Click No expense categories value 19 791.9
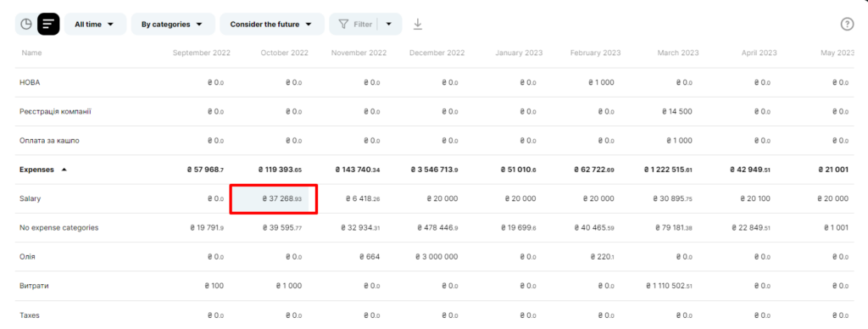868x329 pixels. (207, 227)
